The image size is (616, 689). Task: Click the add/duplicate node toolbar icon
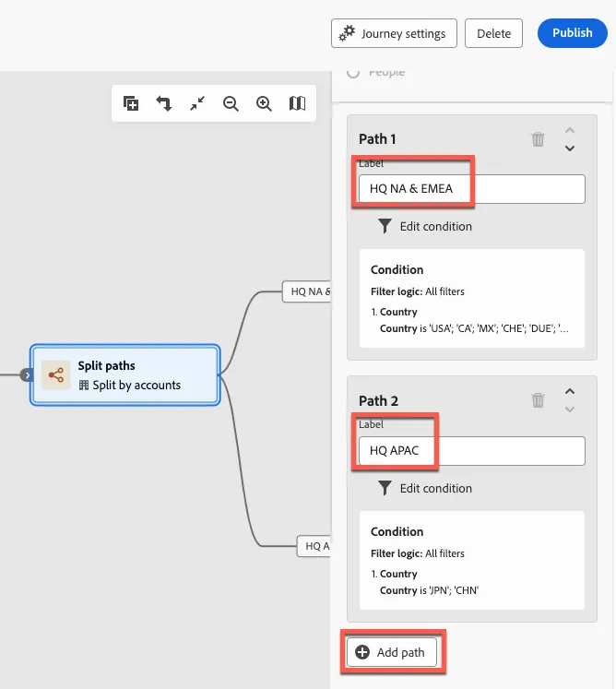[131, 103]
